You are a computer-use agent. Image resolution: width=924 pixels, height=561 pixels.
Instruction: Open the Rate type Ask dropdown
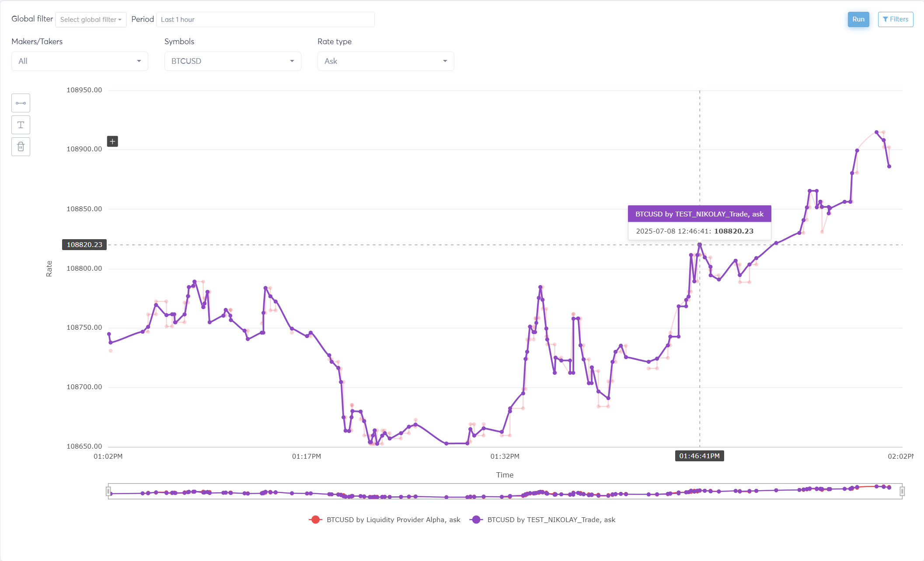pos(386,61)
